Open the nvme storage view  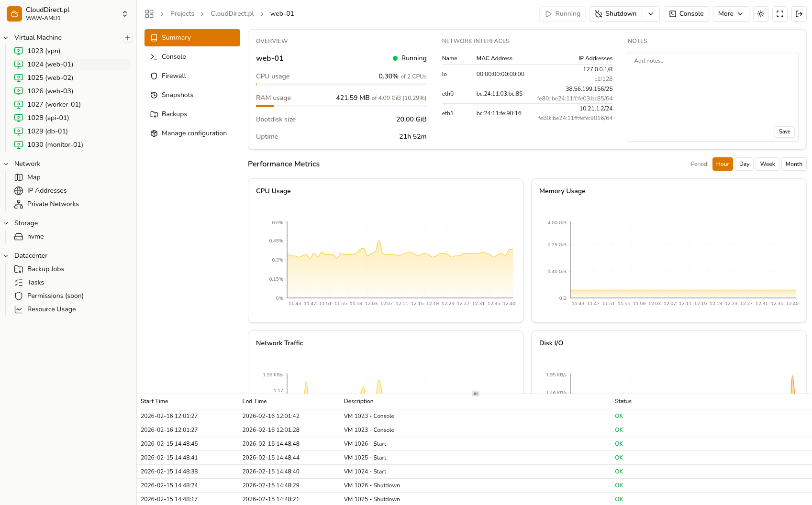(x=35, y=236)
